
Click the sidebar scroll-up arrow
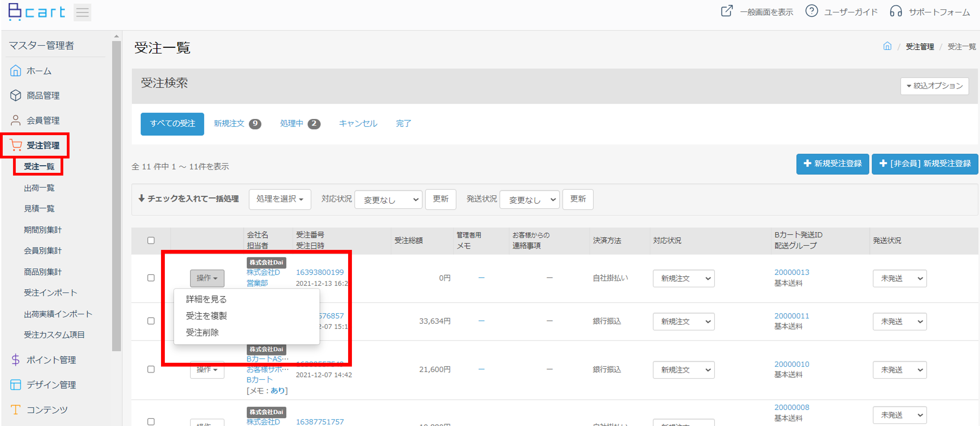(116, 36)
